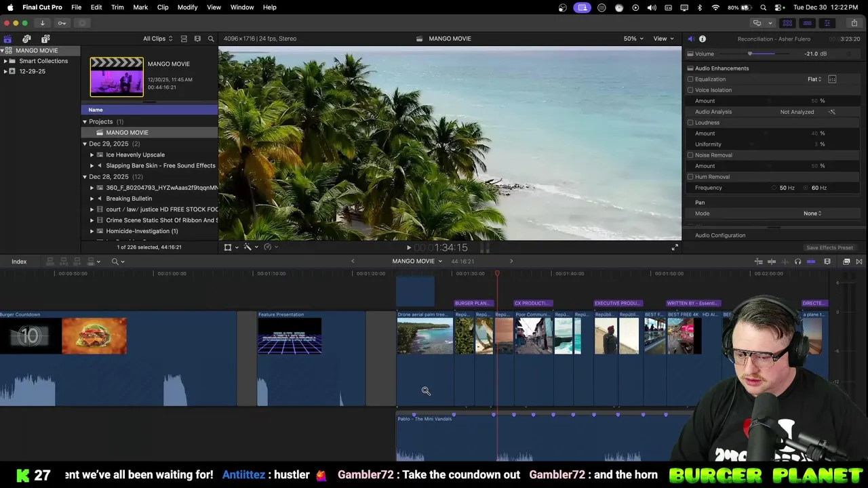Open the File menu

click(77, 7)
